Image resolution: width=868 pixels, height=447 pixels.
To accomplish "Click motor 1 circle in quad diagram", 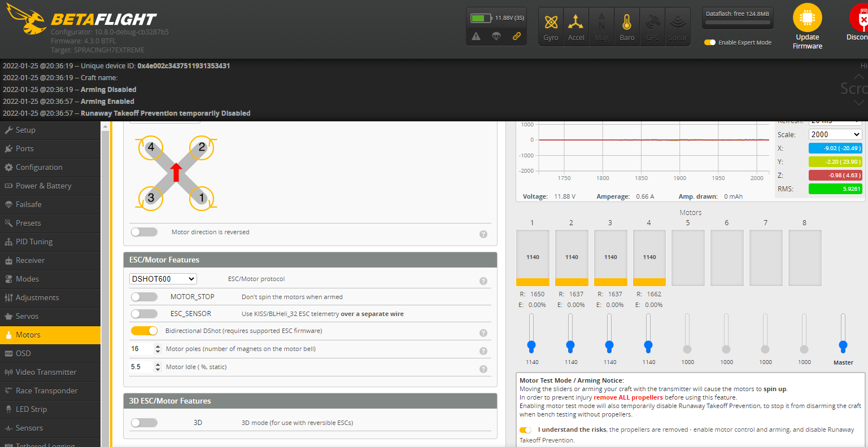I will point(202,198).
